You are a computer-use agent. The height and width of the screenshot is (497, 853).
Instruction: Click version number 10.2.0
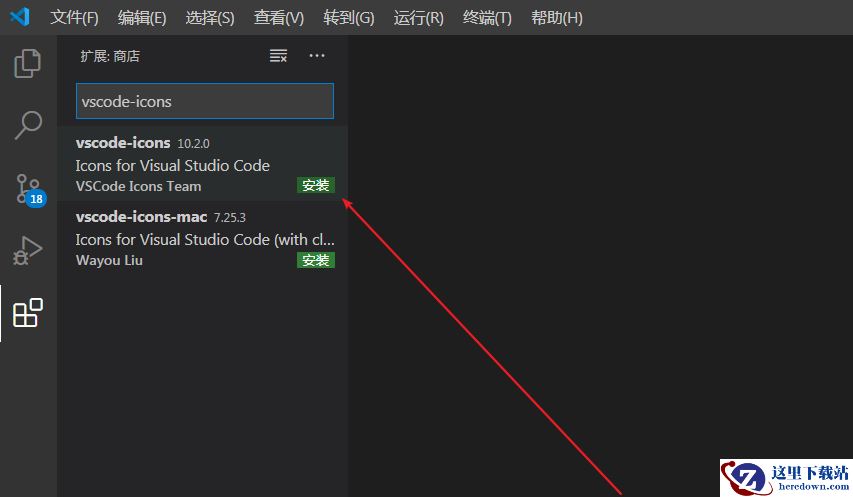click(194, 144)
